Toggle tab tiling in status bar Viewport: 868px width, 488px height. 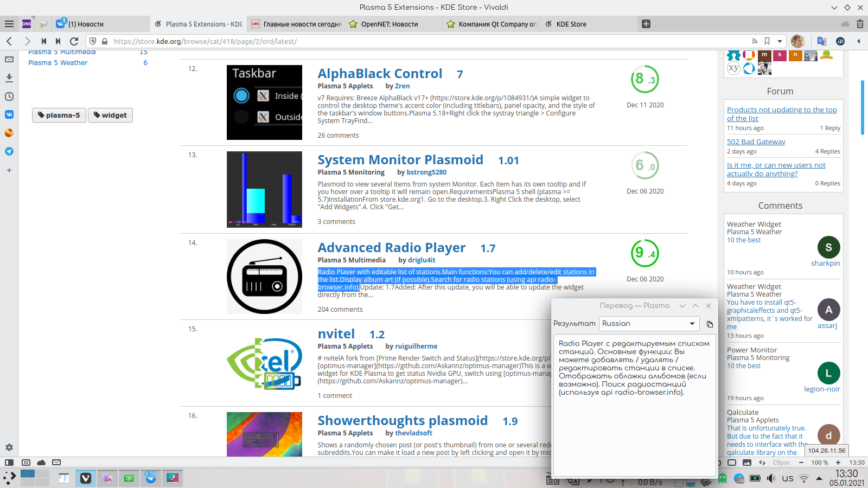[26, 463]
